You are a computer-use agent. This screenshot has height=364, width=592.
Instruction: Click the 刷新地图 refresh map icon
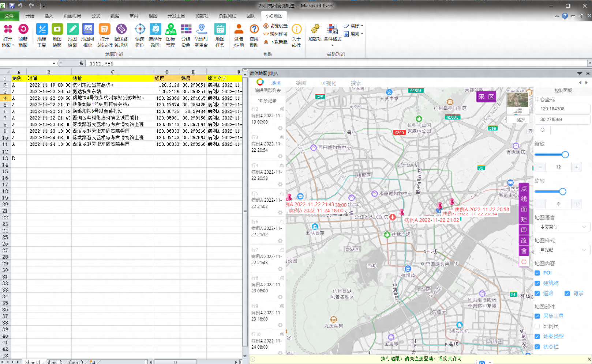pyautogui.click(x=23, y=29)
